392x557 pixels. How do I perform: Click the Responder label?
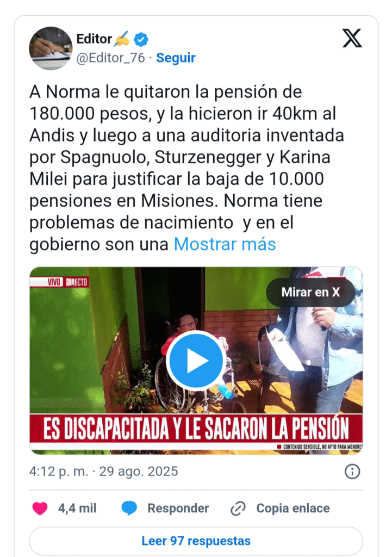178,509
